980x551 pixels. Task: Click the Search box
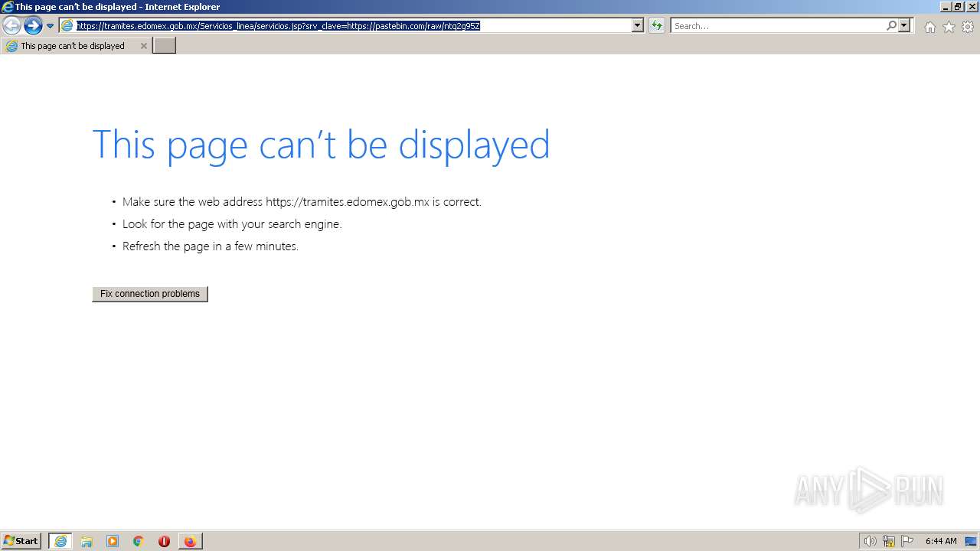(x=779, y=25)
